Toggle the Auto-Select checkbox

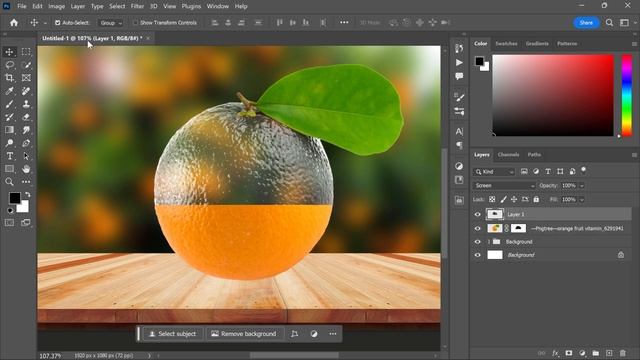click(58, 23)
